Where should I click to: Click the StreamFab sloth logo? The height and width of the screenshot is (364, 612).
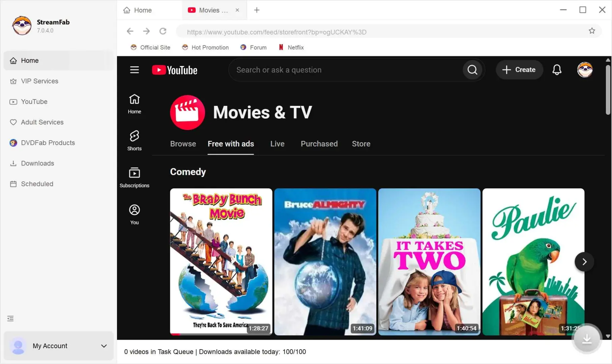(x=22, y=26)
